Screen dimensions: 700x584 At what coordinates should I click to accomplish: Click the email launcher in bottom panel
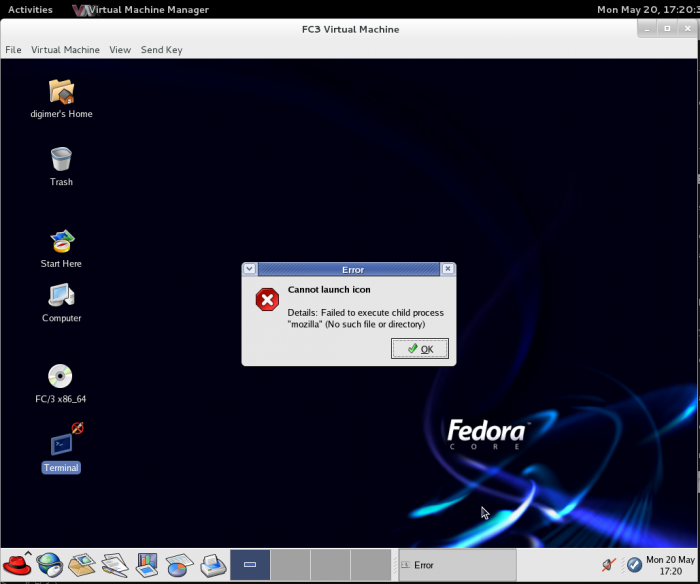(x=82, y=565)
